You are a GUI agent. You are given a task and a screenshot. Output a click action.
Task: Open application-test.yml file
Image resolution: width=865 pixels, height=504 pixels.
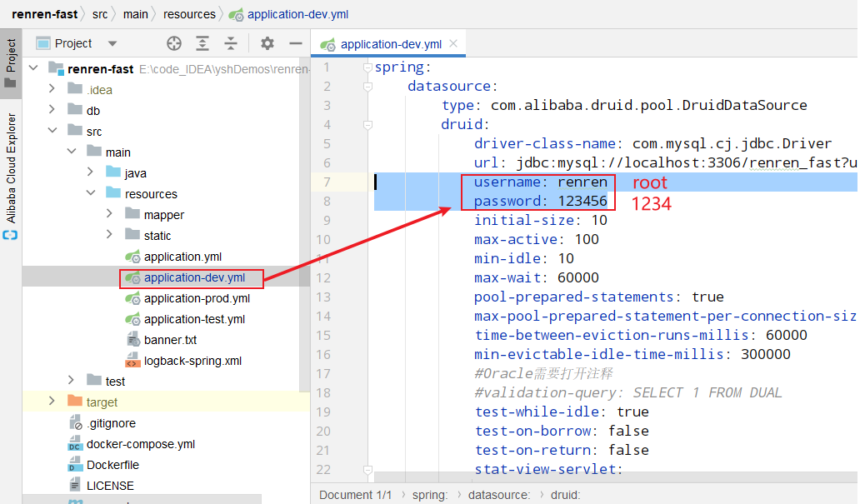point(194,319)
